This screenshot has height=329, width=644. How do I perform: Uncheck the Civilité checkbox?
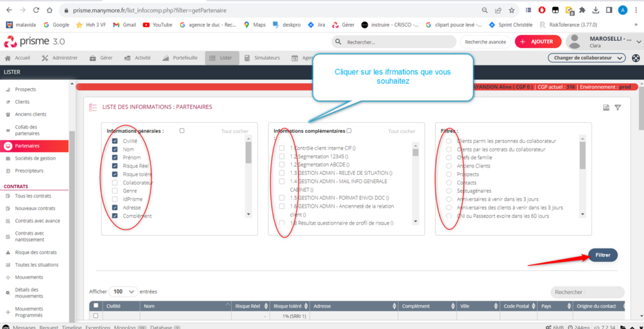pyautogui.click(x=114, y=142)
